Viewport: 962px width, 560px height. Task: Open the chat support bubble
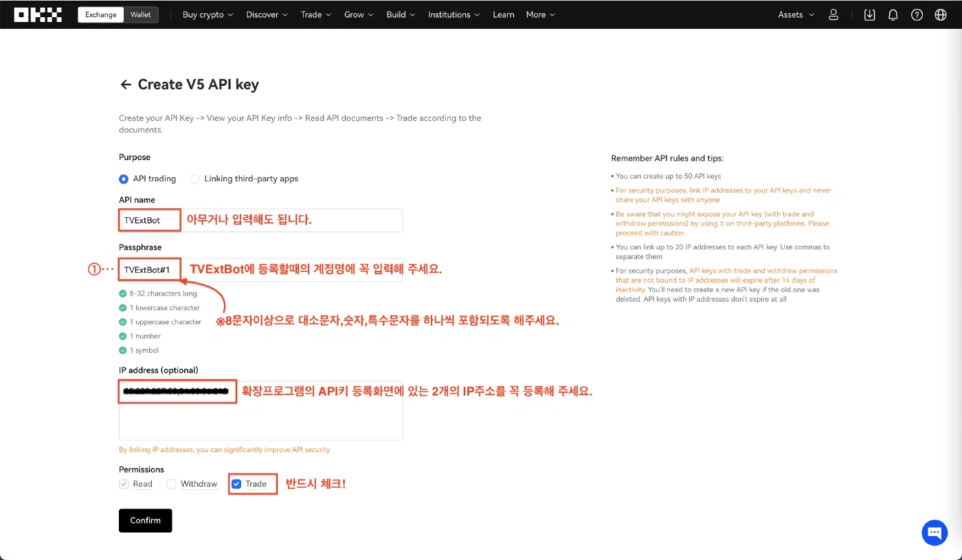click(935, 533)
